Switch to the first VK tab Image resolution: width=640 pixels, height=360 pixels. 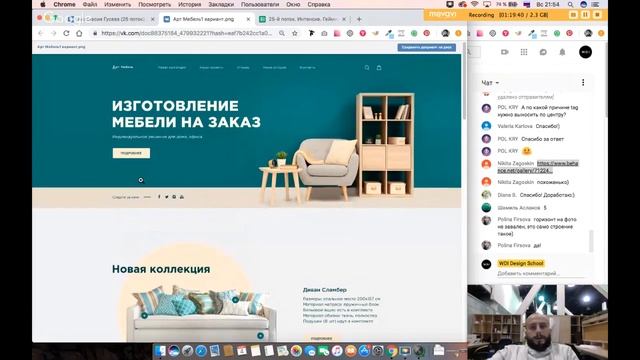click(x=110, y=19)
